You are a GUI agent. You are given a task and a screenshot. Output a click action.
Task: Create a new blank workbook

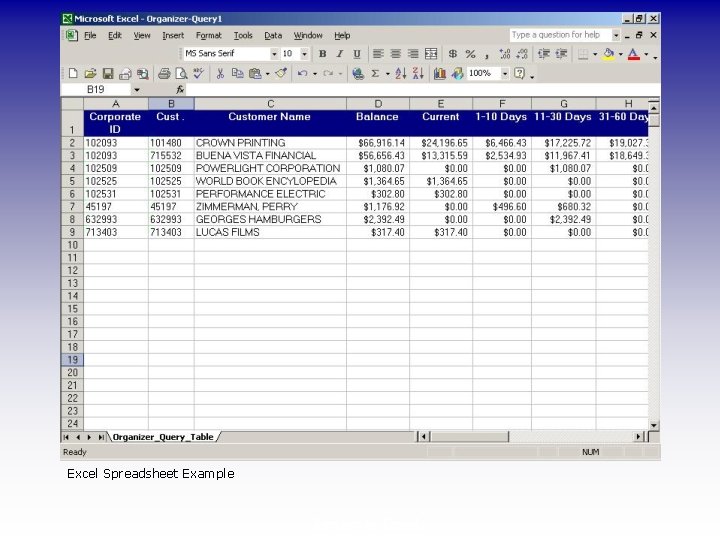tap(73, 73)
